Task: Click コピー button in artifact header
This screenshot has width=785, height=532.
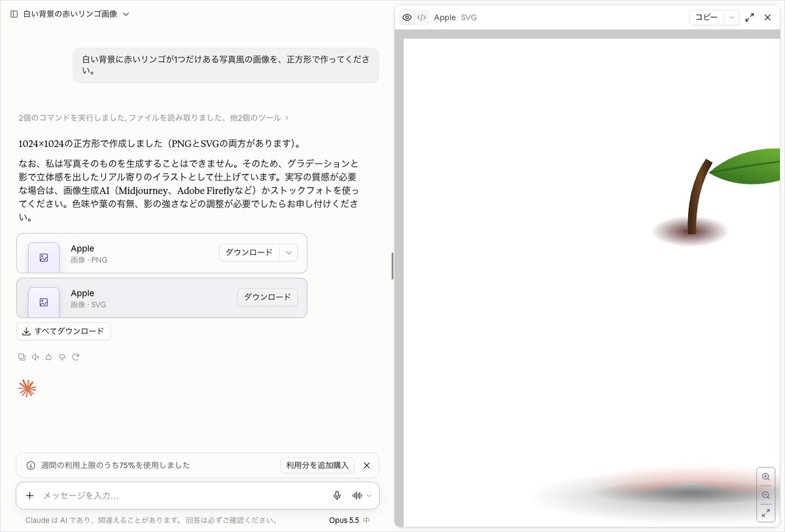Action: [706, 18]
